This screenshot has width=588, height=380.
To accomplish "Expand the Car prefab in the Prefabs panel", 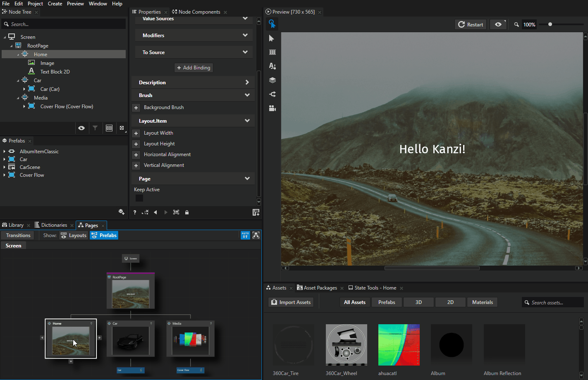I will [5, 159].
